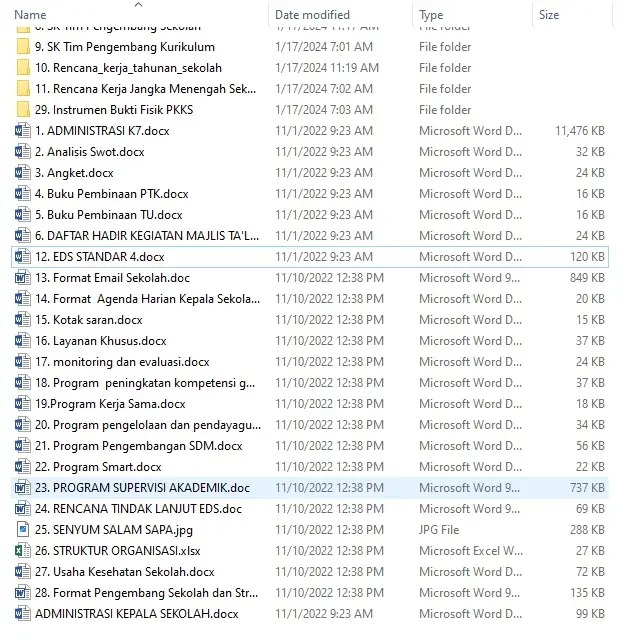Click the 11,476 KB size value
This screenshot has width=627, height=643.
coord(580,131)
